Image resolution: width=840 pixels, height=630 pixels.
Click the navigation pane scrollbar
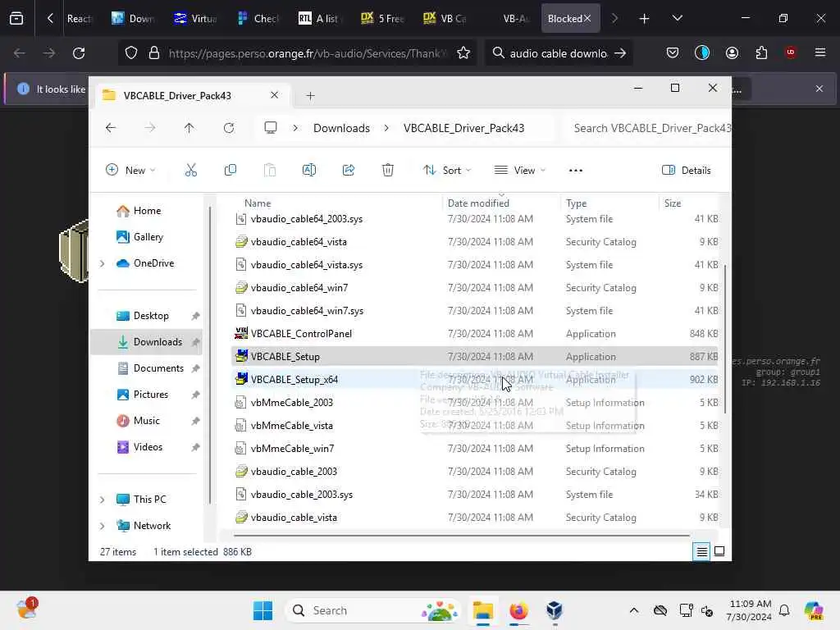tap(210, 356)
